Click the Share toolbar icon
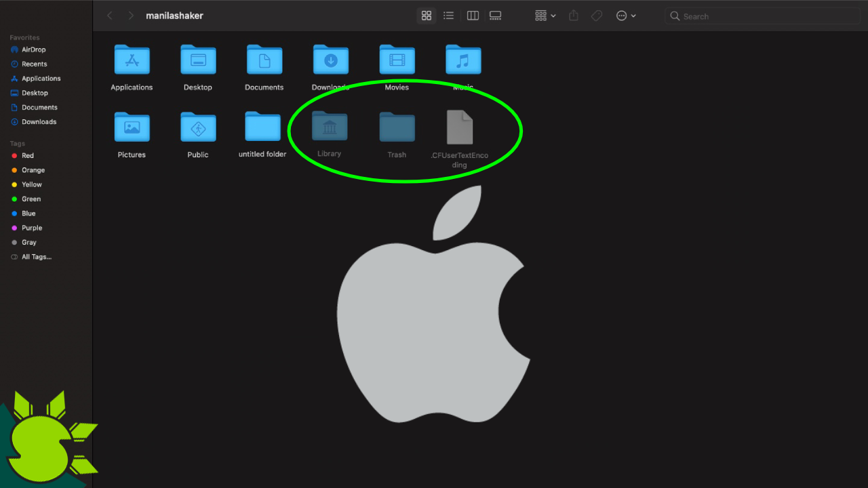This screenshot has height=488, width=868. [x=574, y=16]
